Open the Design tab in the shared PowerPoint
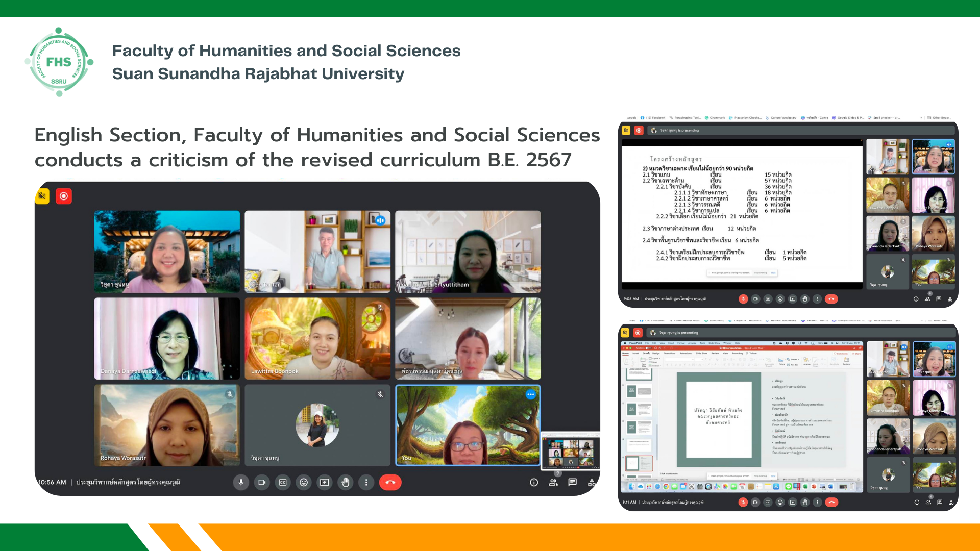Screen dimensions: 980x551 656,353
